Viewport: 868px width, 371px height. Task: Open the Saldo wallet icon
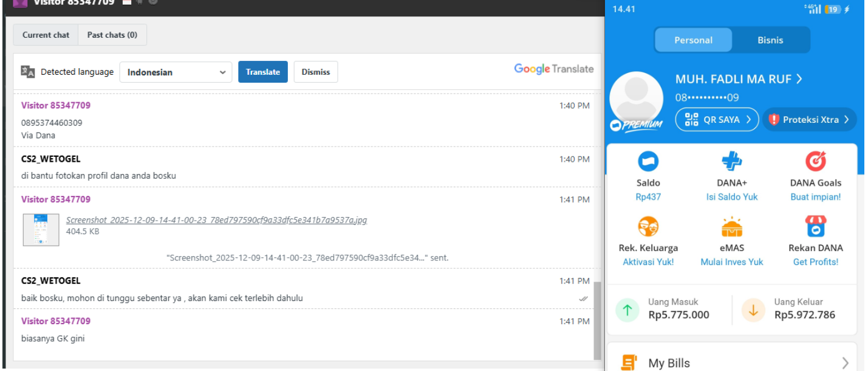(648, 161)
